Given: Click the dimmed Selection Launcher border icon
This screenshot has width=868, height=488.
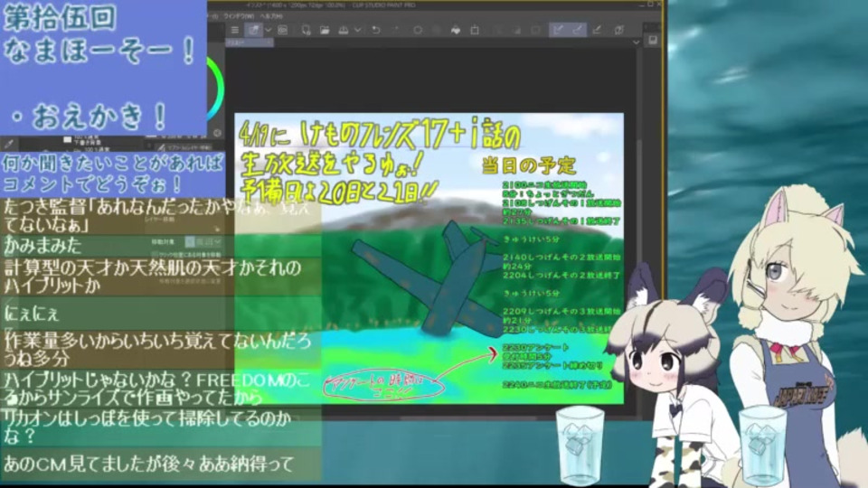Looking at the screenshot, I should (x=535, y=30).
